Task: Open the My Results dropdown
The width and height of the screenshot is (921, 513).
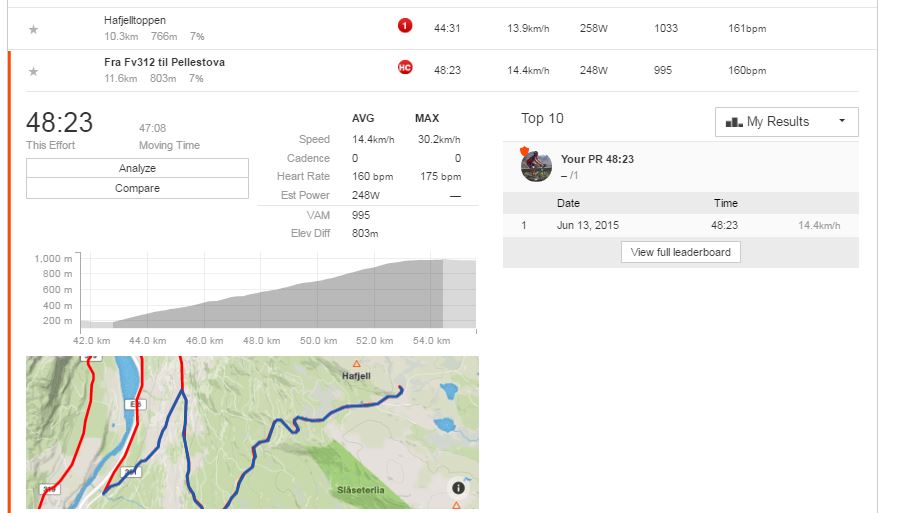Action: [786, 122]
